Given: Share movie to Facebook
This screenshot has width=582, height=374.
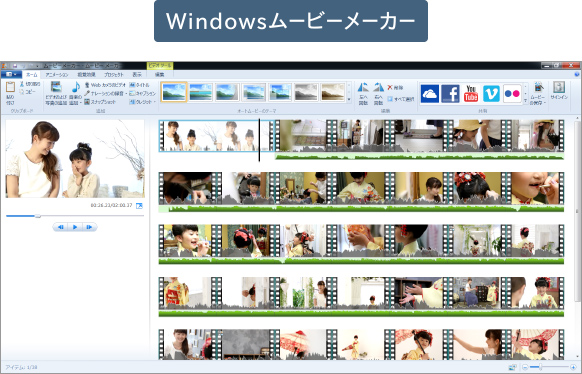Looking at the screenshot, I should point(450,94).
